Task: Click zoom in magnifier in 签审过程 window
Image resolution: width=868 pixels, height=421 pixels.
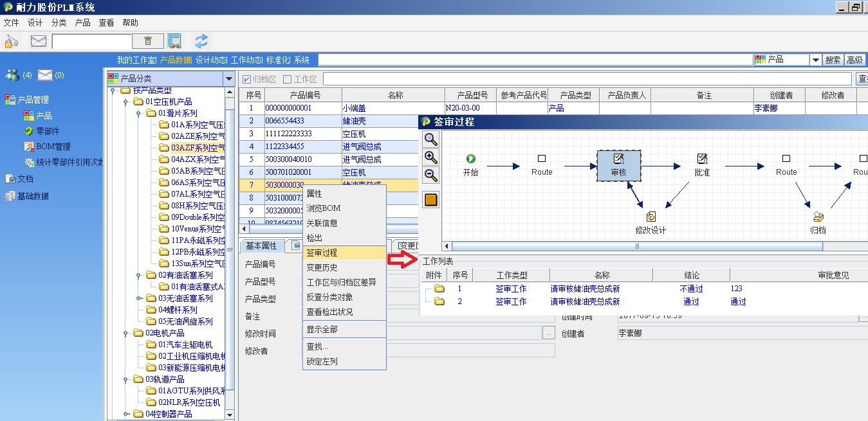Action: point(431,157)
